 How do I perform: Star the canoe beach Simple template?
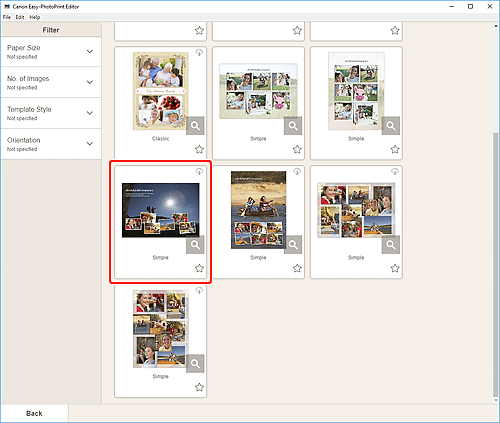(x=297, y=268)
